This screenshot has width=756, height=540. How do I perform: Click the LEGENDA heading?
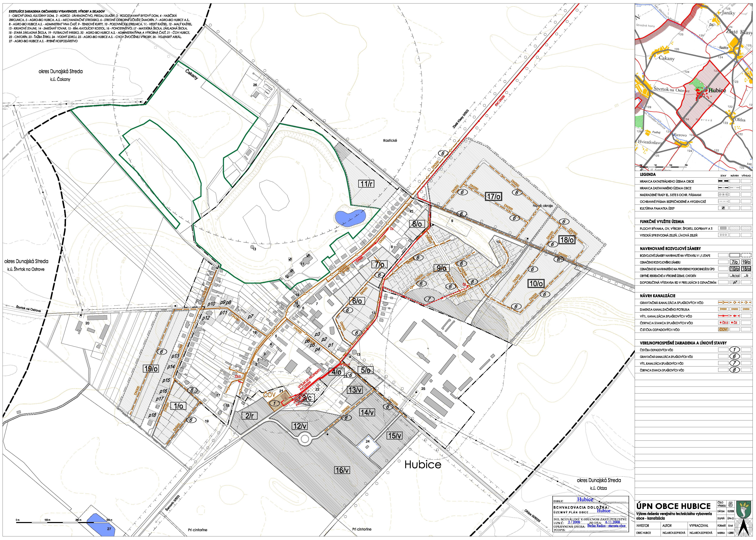pyautogui.click(x=648, y=174)
